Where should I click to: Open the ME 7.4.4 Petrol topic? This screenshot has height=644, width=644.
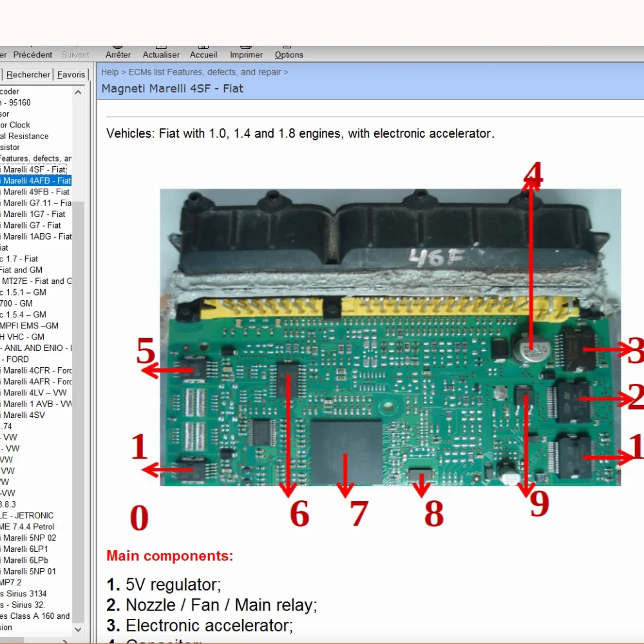(x=27, y=527)
